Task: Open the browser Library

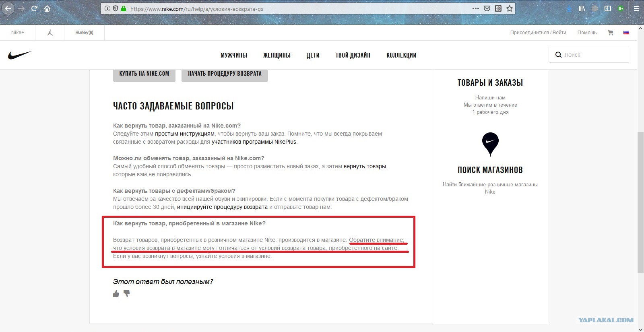Action: pos(582,8)
